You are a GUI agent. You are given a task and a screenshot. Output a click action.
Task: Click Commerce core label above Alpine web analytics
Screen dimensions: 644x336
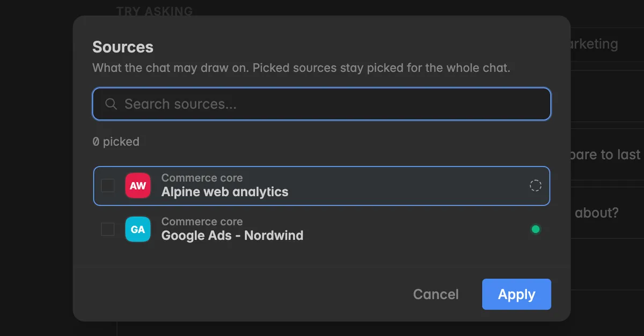point(202,178)
